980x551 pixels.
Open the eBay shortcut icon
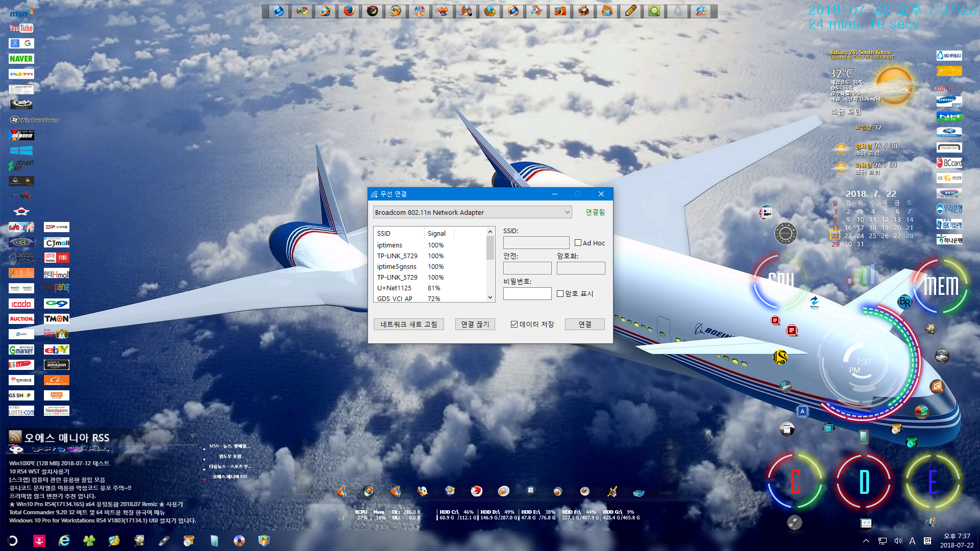(56, 349)
